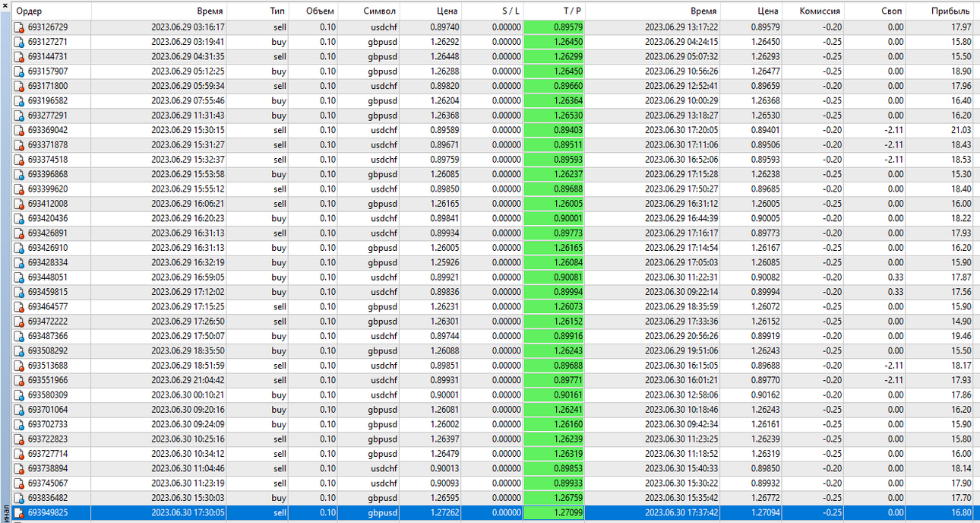Click swap value -2.11 in row 693551966
The width and height of the screenshot is (980, 523).
click(x=894, y=380)
